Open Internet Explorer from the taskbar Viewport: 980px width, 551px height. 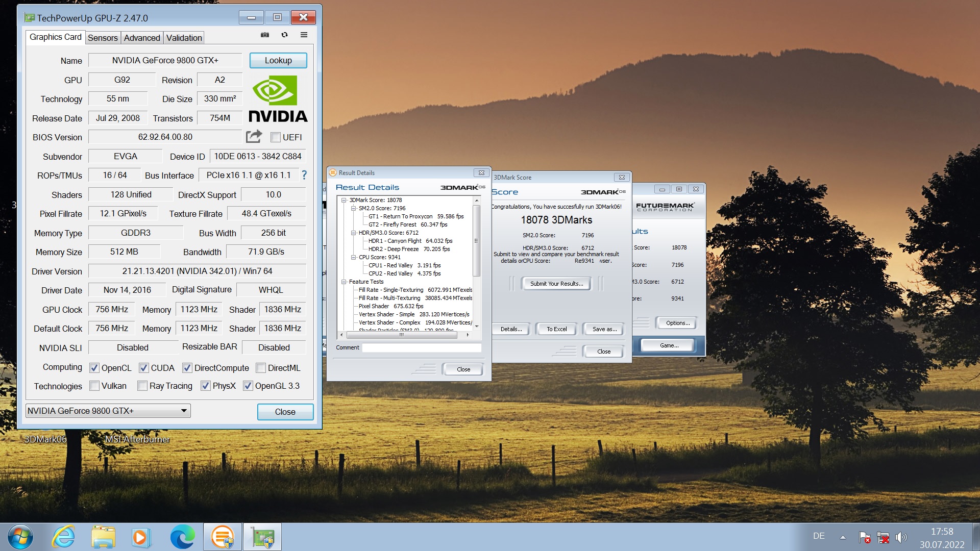coord(63,537)
